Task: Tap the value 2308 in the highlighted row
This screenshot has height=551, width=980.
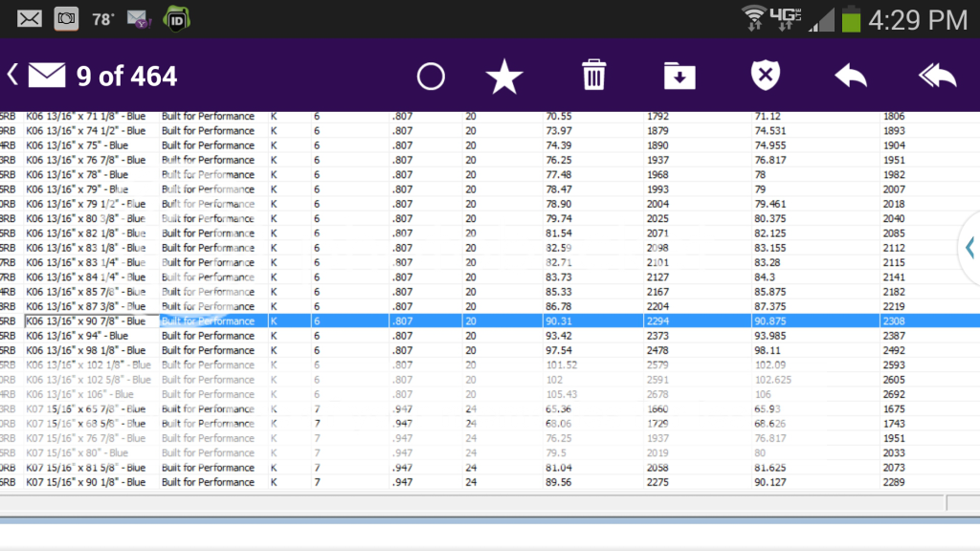Action: tap(894, 321)
